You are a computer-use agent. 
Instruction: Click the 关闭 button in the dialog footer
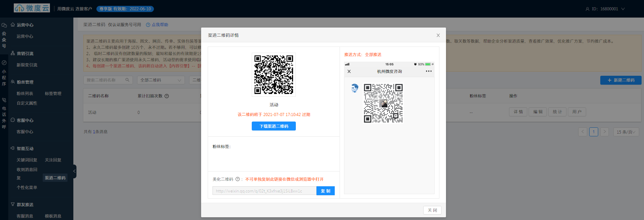pyautogui.click(x=432, y=210)
